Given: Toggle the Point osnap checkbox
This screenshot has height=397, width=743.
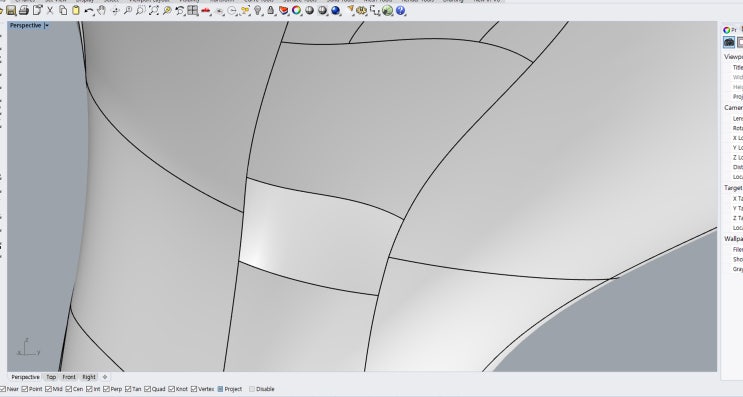Looking at the screenshot, I should pyautogui.click(x=25, y=389).
